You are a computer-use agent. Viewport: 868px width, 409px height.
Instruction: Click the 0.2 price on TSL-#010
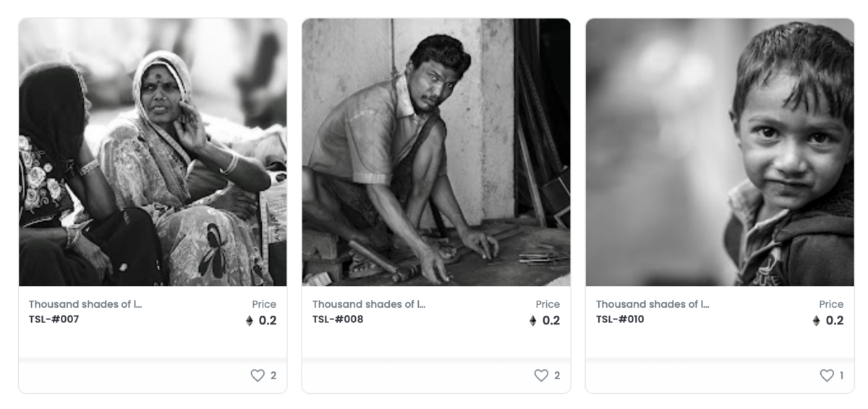point(835,321)
